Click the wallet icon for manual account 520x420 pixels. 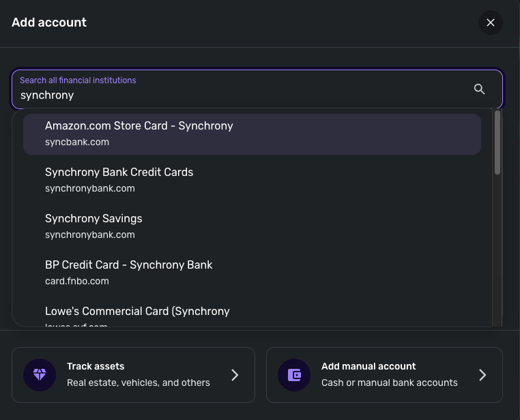(x=294, y=374)
